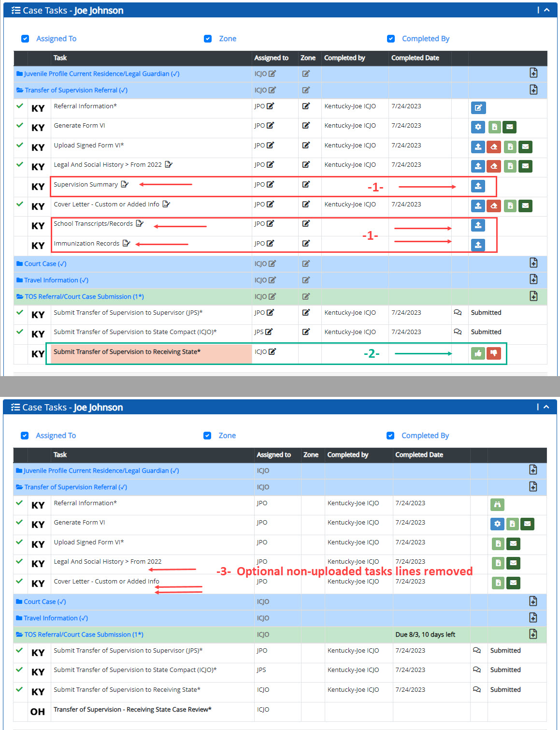This screenshot has width=560, height=730.
Task: Click Zone edit icon in Supervision Summary row
Action: (306, 184)
